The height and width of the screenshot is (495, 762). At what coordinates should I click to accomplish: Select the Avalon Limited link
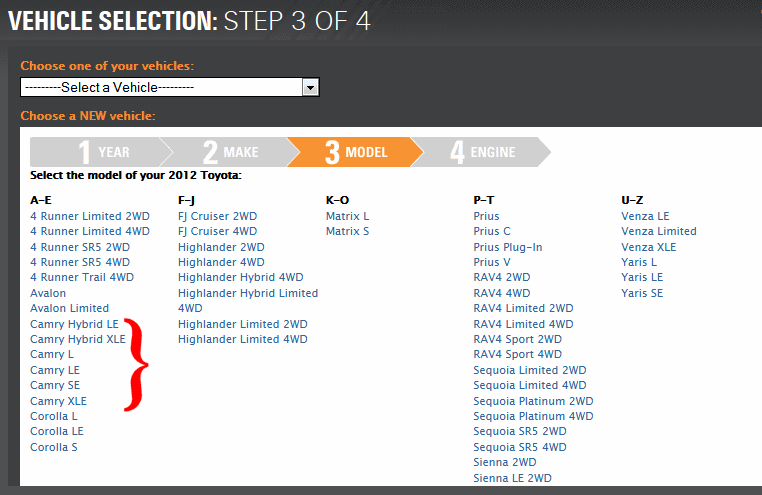coord(70,308)
